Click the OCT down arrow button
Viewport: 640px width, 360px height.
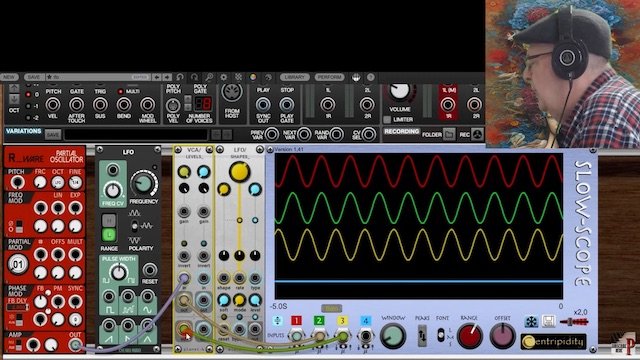(x=14, y=99)
